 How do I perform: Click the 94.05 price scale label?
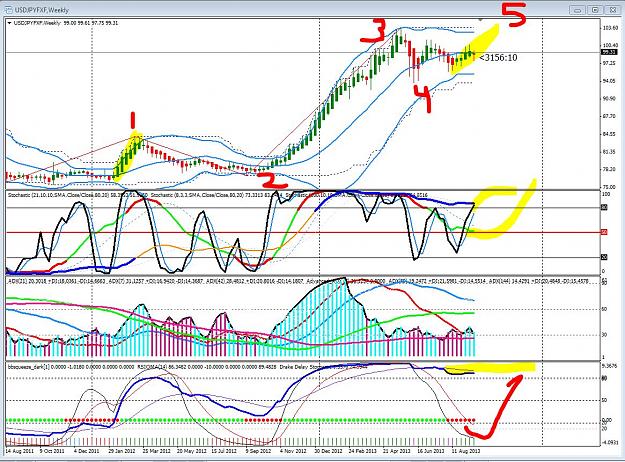pyautogui.click(x=609, y=81)
